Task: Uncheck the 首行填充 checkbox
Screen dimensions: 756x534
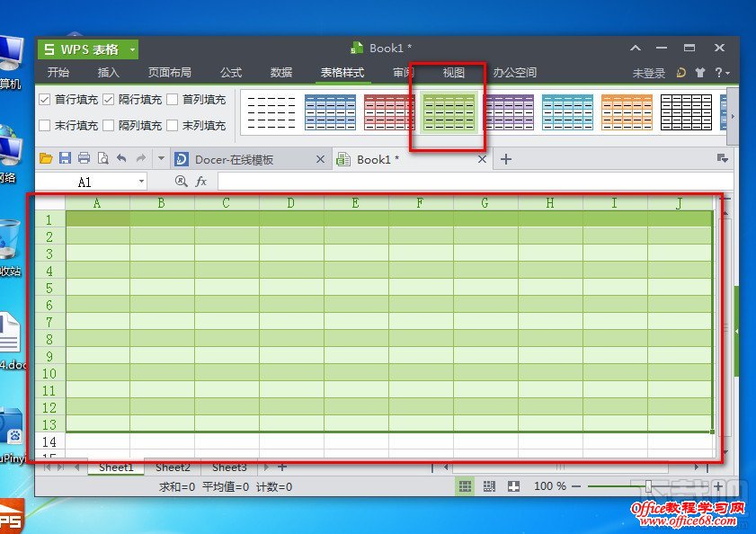Action: click(45, 100)
